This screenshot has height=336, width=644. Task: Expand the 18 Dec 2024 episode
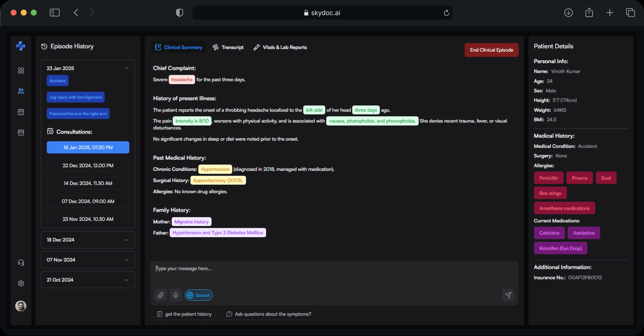(126, 240)
